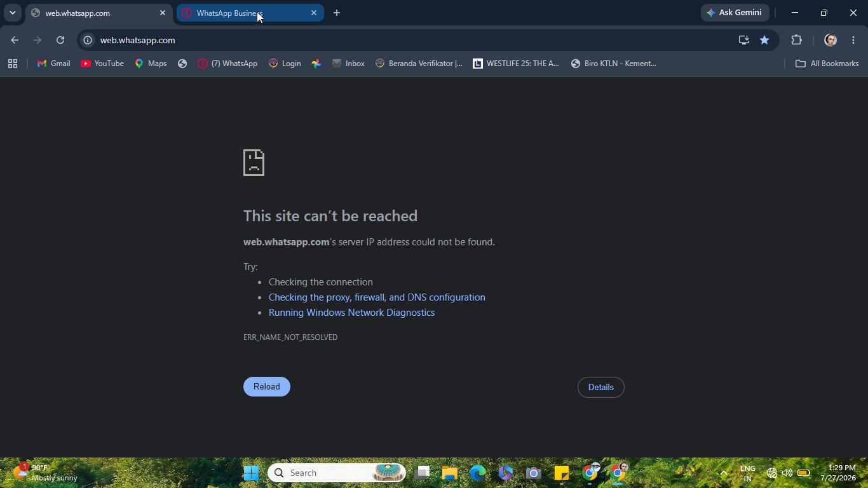Image resolution: width=868 pixels, height=488 pixels.
Task: Click the 'Checking the connection' suggestion text
Action: tap(321, 282)
